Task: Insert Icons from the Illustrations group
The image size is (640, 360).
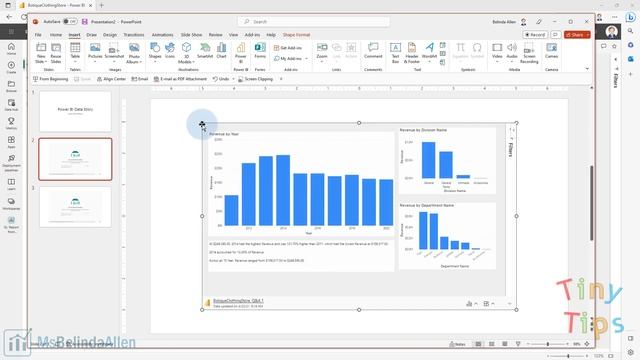Action: coord(170,51)
